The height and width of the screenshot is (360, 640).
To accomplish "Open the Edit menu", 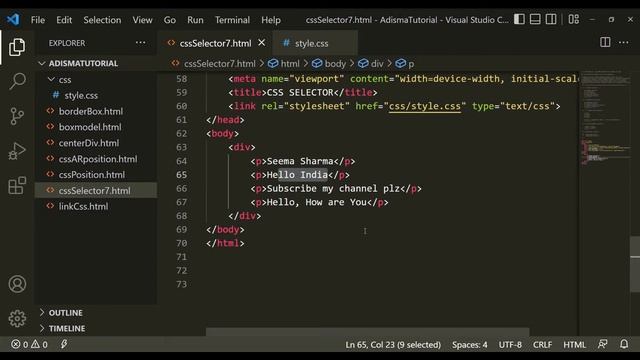I will point(64,20).
